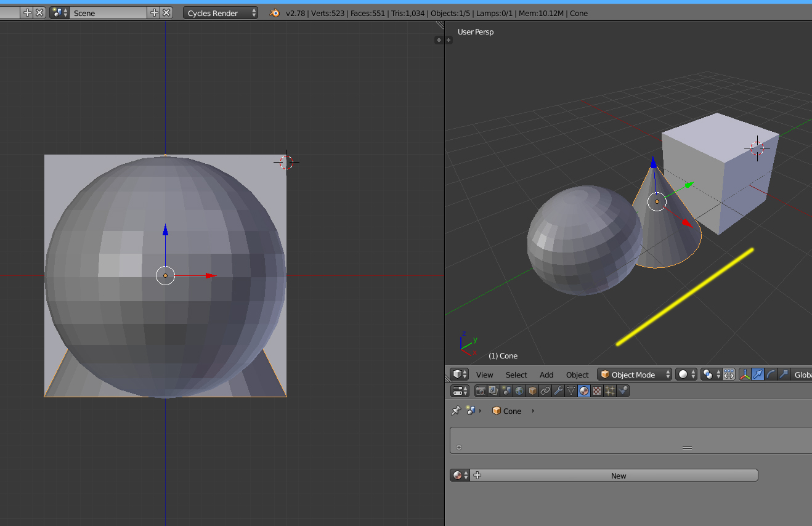Click the "(1) Cone" object label in the 3D view
812x526 pixels.
[x=503, y=356]
